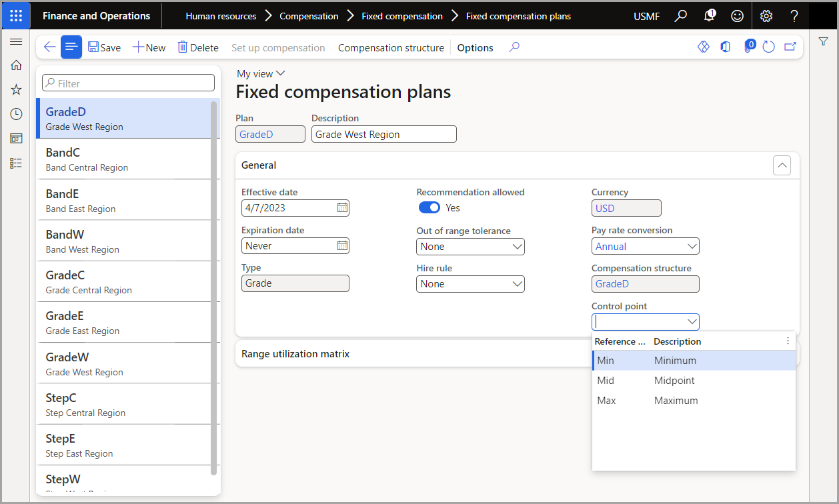
Task: Click the plan list vertical scrollbar
Action: pos(213,287)
